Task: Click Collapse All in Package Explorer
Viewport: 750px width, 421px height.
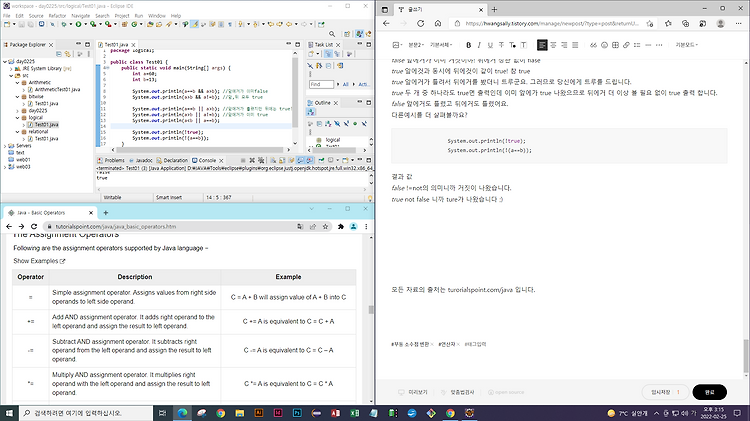Action: 59,54
